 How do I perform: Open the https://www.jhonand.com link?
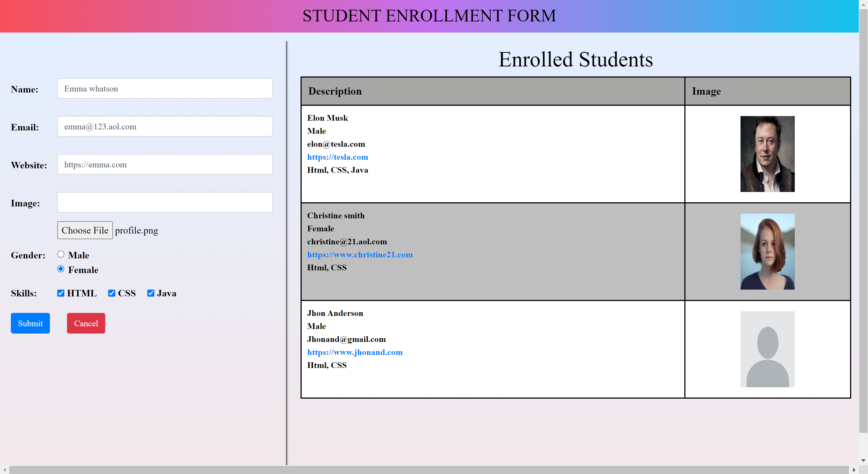tap(355, 353)
